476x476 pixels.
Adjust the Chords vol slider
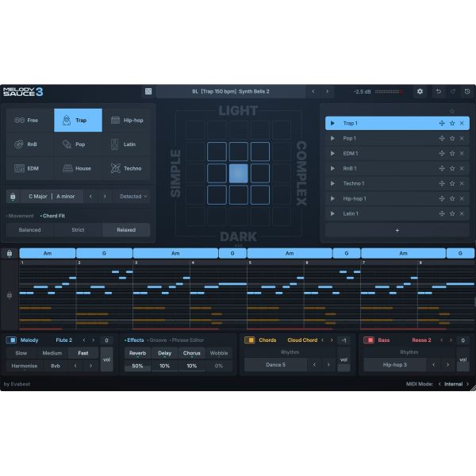[x=344, y=359]
